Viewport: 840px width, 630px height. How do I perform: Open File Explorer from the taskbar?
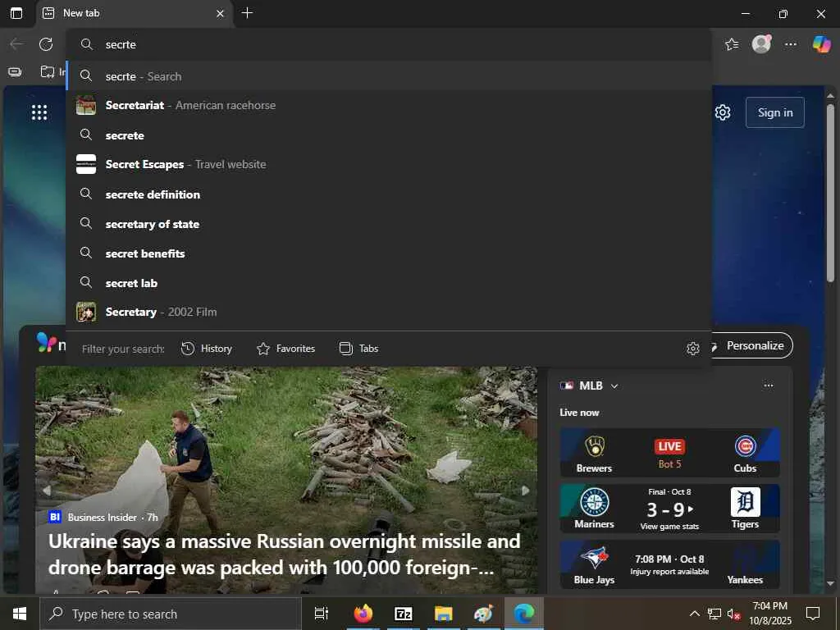click(x=443, y=614)
